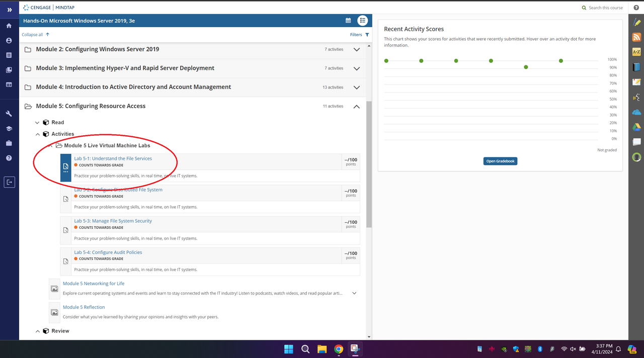Open Module 5 Reflection link
Image resolution: width=644 pixels, height=358 pixels.
84,307
